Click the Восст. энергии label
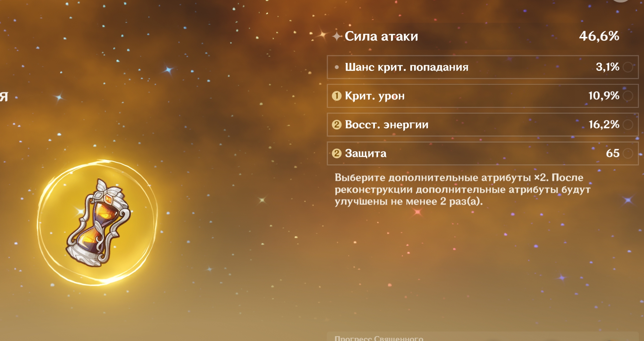Image resolution: width=644 pixels, height=341 pixels. coord(386,125)
